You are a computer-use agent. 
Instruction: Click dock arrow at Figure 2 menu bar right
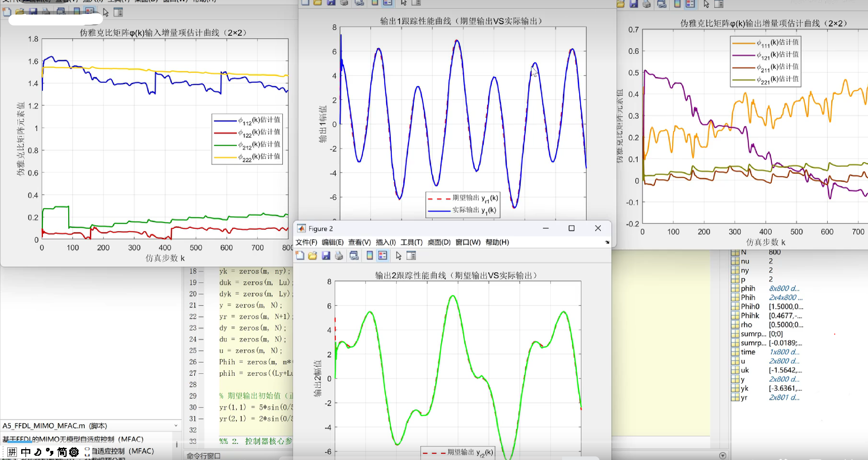[607, 242]
